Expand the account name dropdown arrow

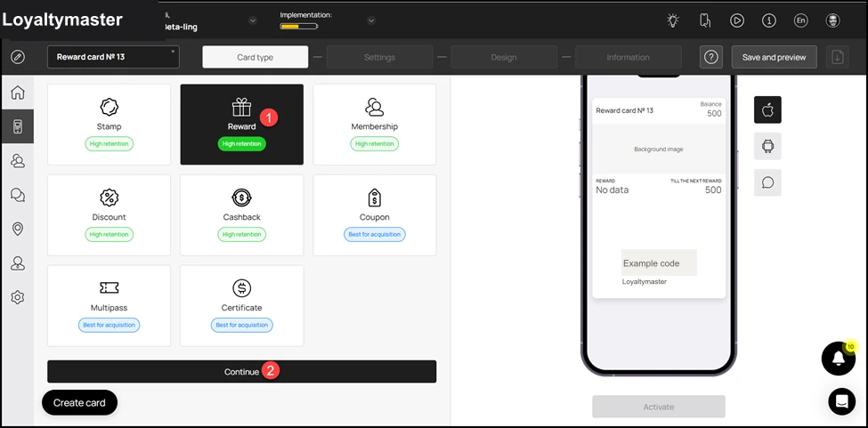(253, 20)
